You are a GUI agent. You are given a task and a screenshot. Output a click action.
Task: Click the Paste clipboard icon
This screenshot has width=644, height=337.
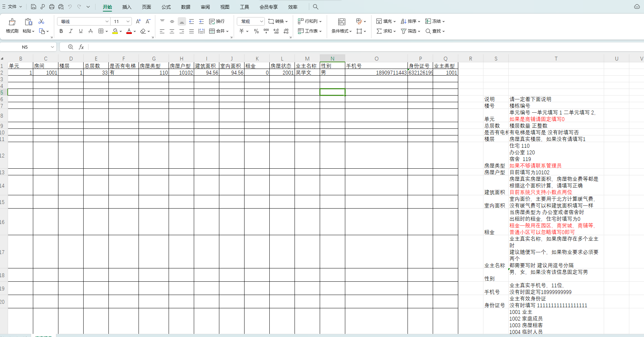point(29,22)
